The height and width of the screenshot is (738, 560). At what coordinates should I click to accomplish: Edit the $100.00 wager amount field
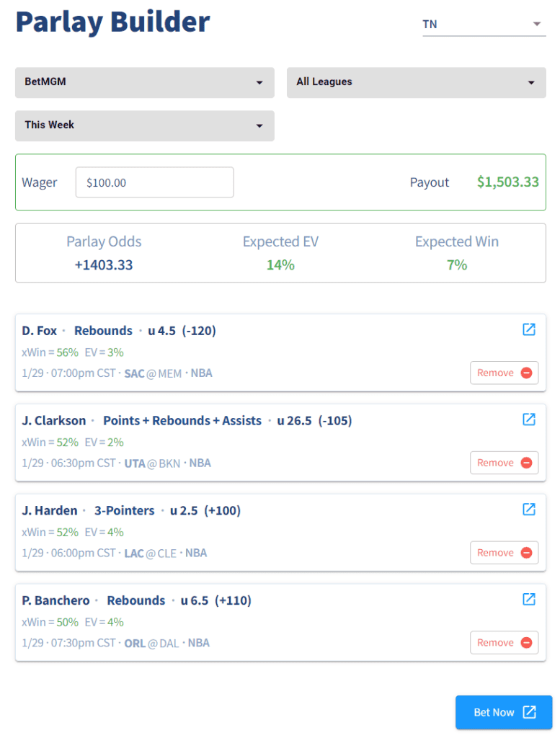(154, 182)
